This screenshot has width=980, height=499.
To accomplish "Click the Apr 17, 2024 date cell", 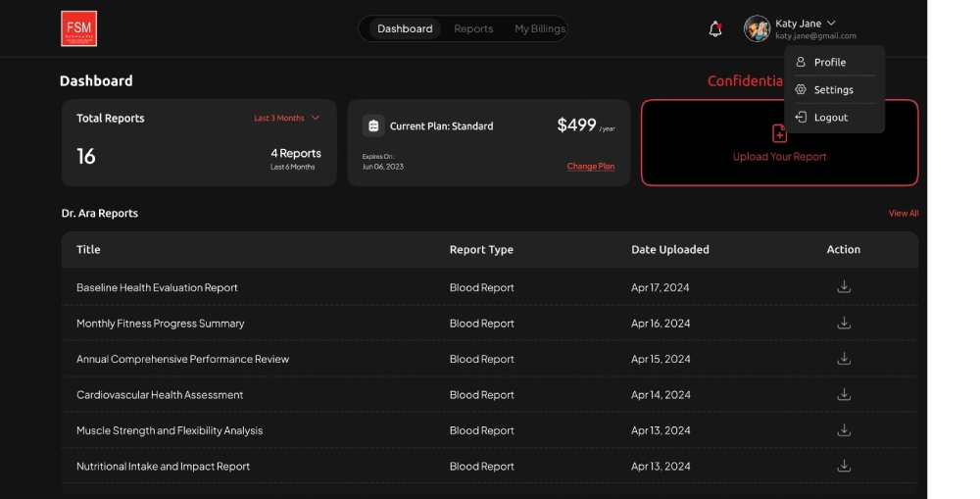I will click(660, 287).
